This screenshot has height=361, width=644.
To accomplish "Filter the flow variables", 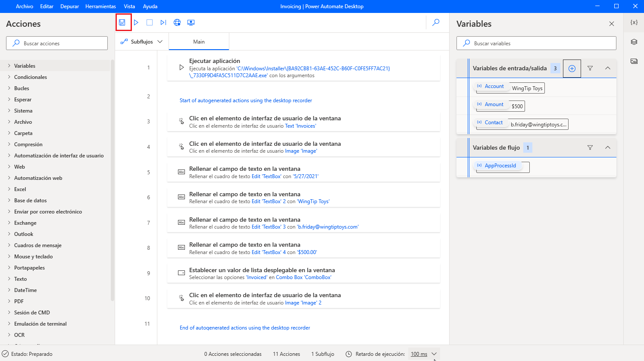I will (x=590, y=148).
